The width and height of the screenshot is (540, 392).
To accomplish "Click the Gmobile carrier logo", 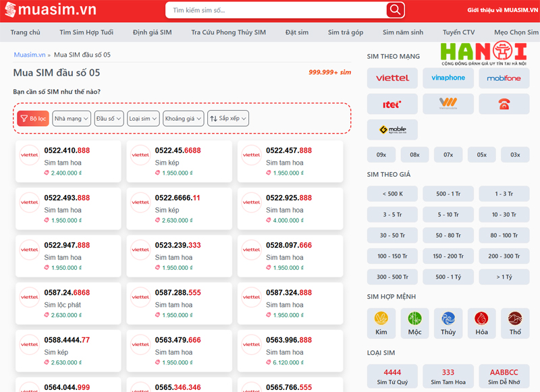I will [x=392, y=130].
